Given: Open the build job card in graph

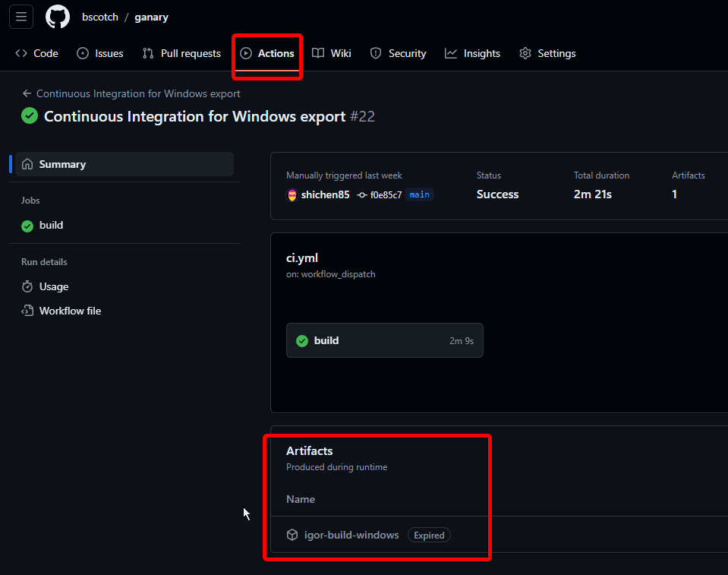Looking at the screenshot, I should (x=384, y=340).
